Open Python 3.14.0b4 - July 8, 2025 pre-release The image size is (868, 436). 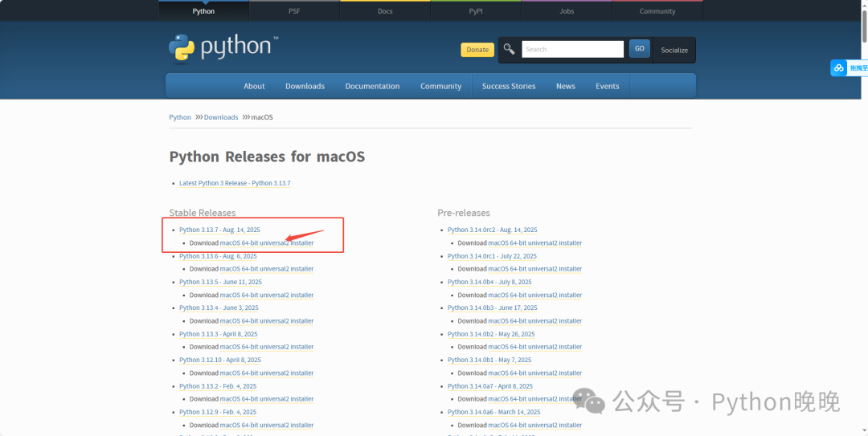click(x=490, y=282)
